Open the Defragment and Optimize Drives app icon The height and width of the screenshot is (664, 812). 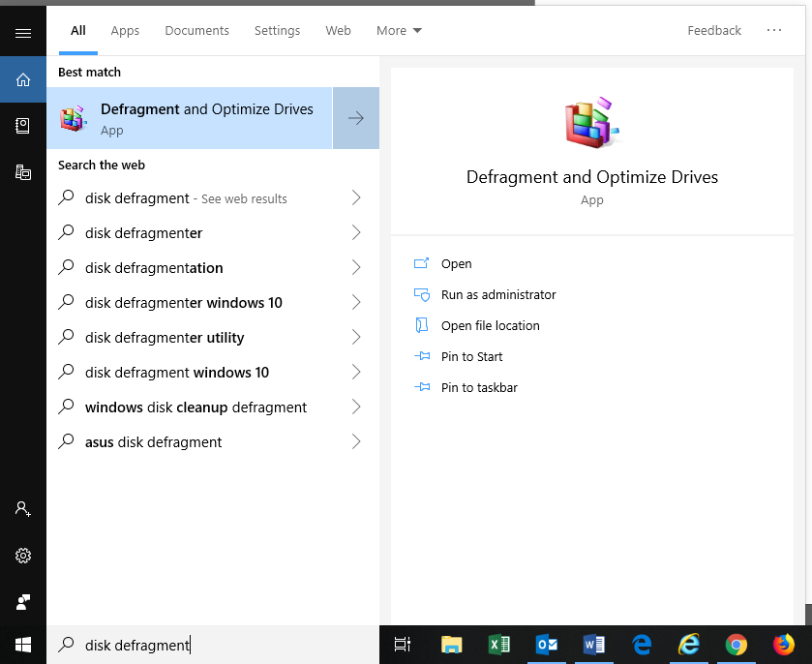[x=73, y=118]
